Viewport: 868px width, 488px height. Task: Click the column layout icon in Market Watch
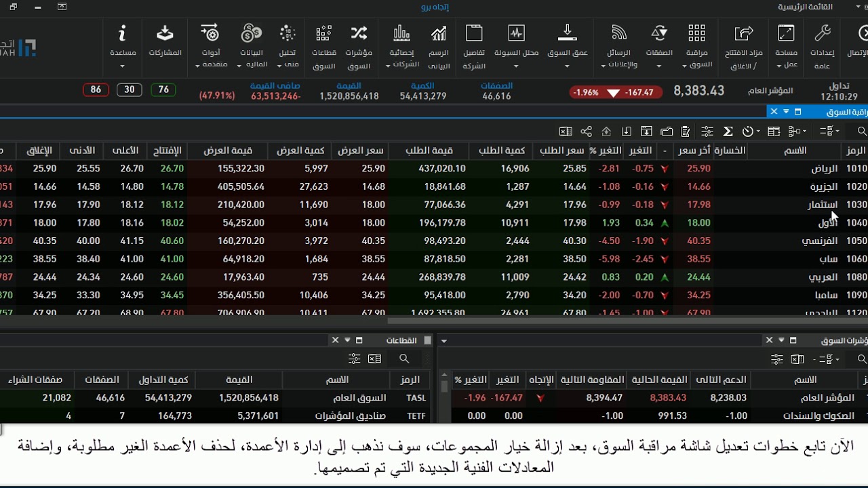[774, 131]
